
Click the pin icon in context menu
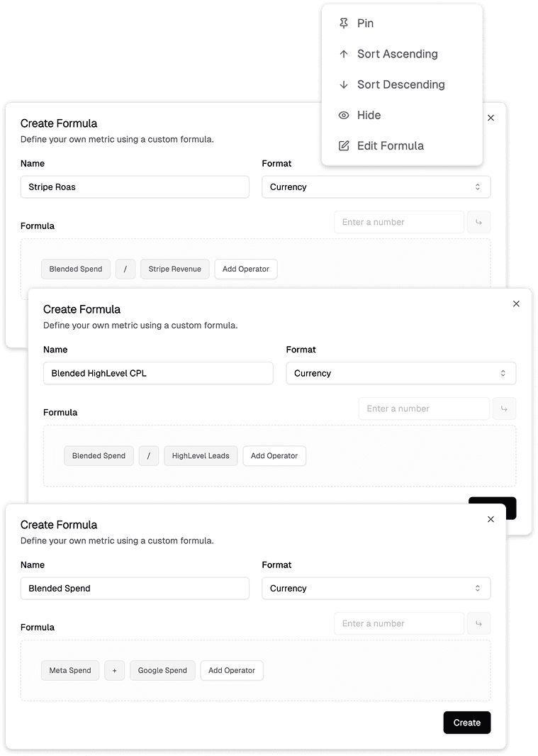pyautogui.click(x=344, y=23)
